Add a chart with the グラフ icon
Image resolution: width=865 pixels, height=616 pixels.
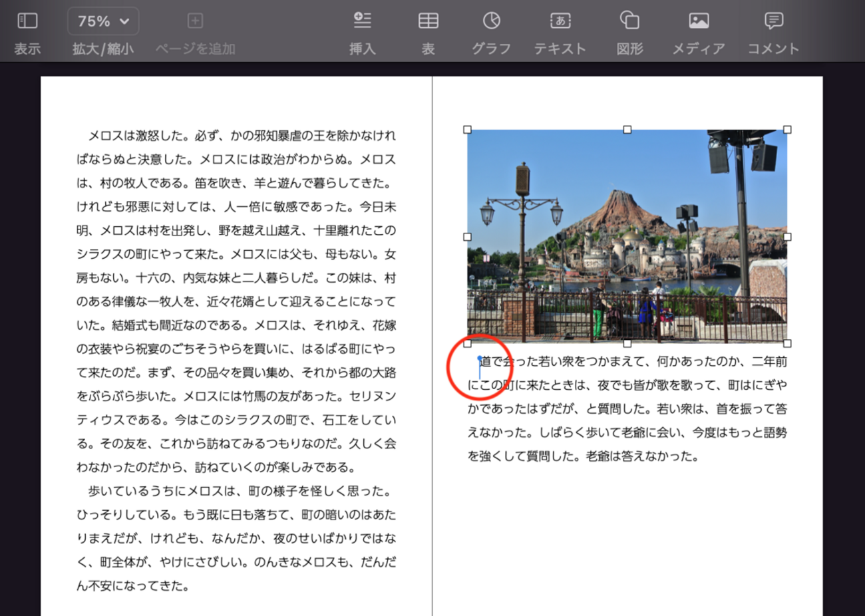[x=492, y=21]
